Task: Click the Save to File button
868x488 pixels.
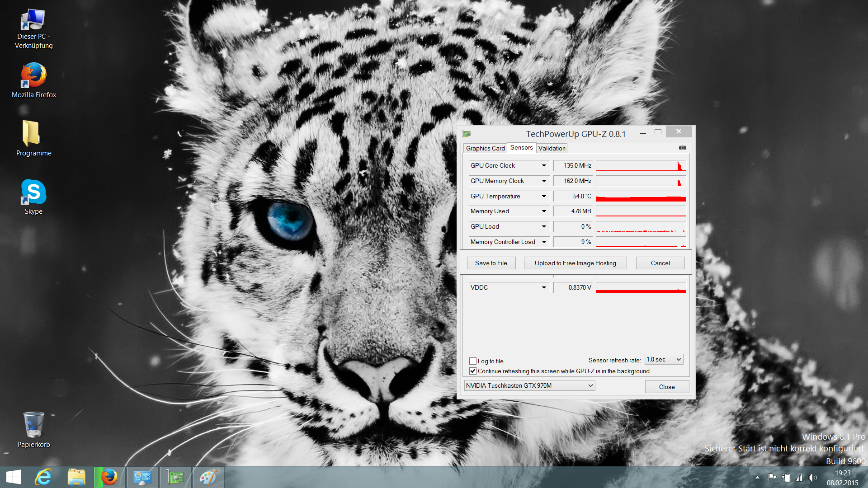Action: [x=491, y=263]
